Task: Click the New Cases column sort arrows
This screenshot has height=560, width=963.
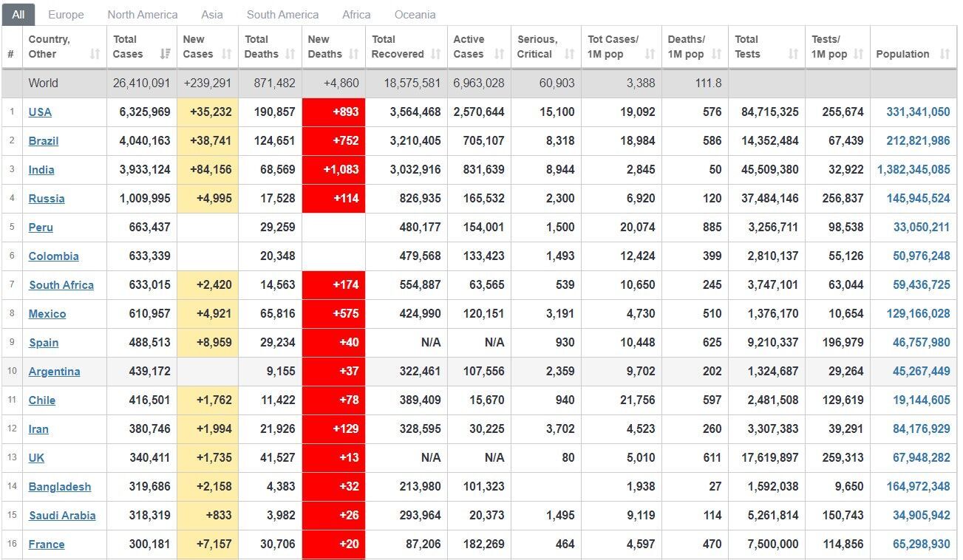Action: [226, 54]
